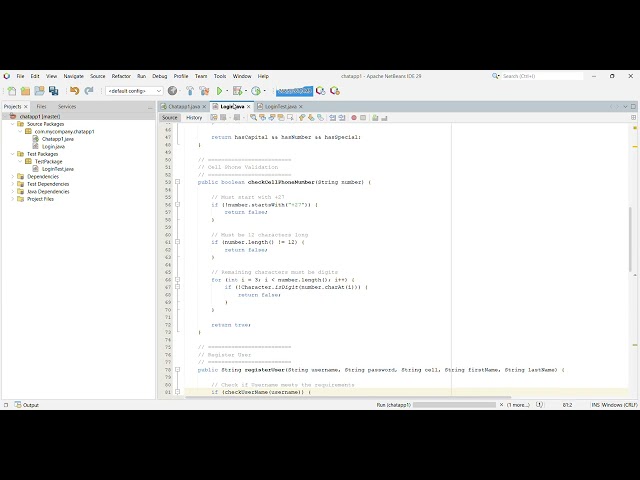This screenshot has width=640, height=480.
Task: Click the New Project toolbar icon
Action: click(x=25, y=91)
